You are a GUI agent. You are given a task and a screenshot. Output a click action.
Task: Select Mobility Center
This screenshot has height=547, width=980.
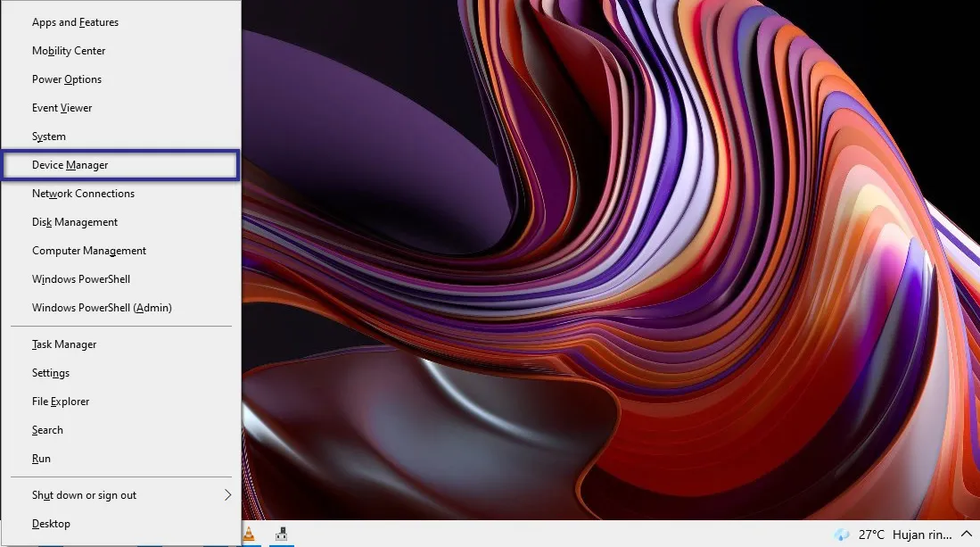tap(69, 51)
